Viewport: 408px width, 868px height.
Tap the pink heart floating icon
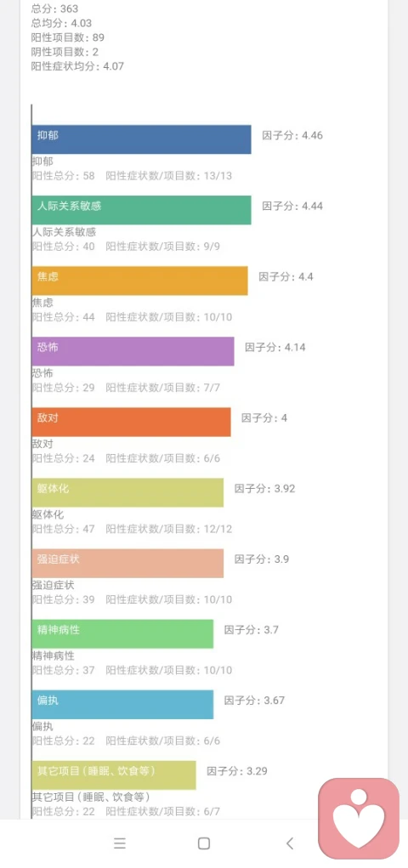point(359,819)
